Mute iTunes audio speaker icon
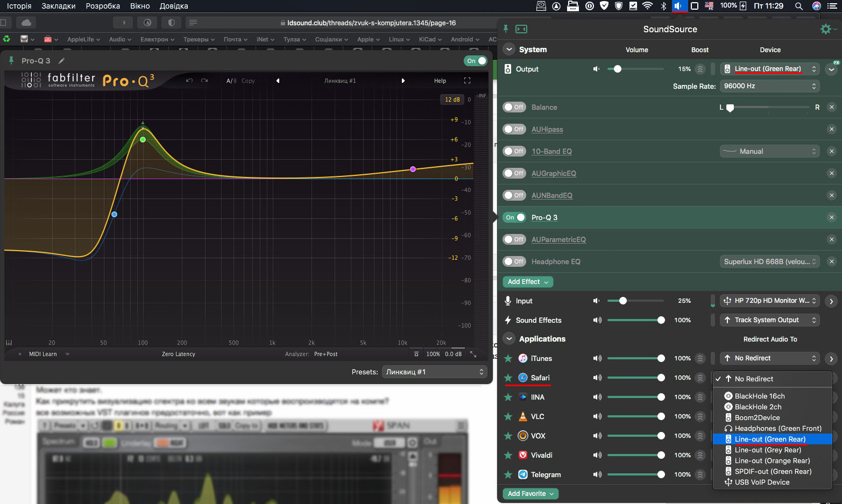The image size is (842, 504). 597,358
